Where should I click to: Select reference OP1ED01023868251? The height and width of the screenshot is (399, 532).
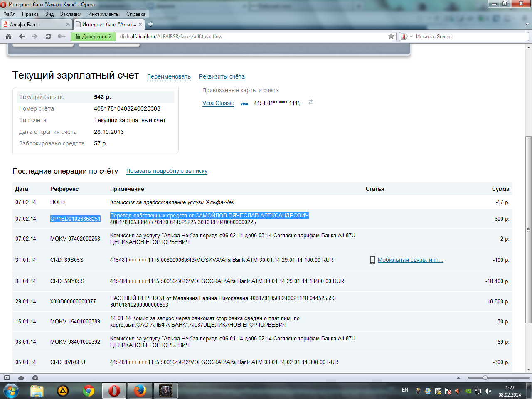click(x=75, y=219)
